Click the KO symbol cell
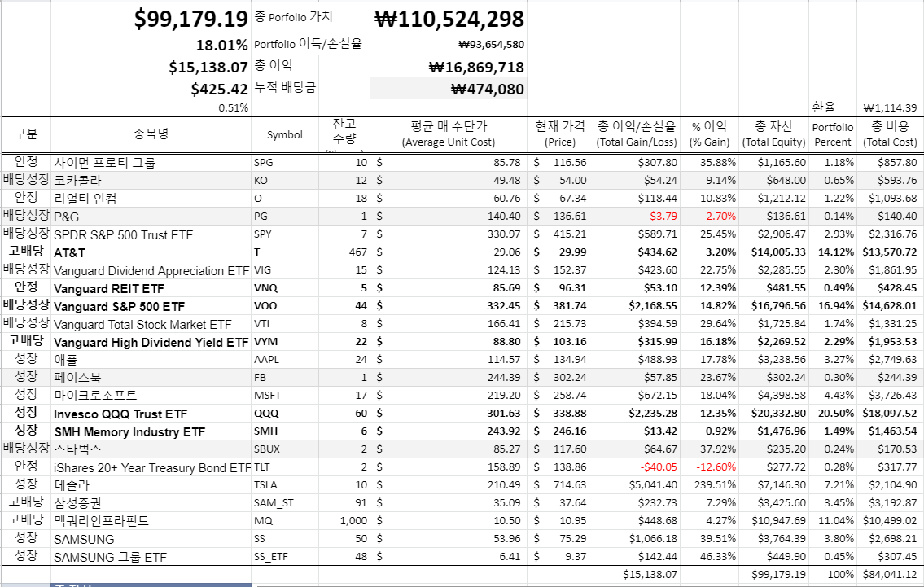Image resolution: width=924 pixels, height=587 pixels. coord(285,181)
